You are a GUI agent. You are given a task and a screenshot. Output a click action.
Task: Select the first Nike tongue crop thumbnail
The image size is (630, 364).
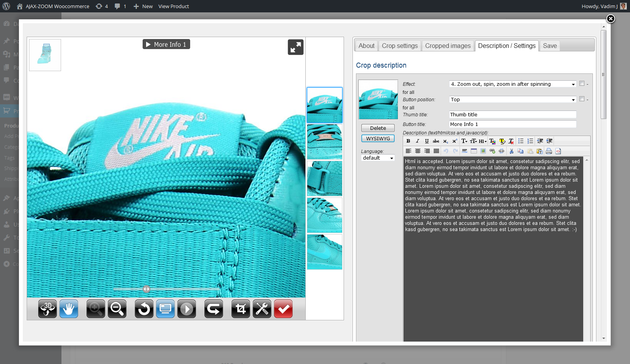click(x=325, y=105)
